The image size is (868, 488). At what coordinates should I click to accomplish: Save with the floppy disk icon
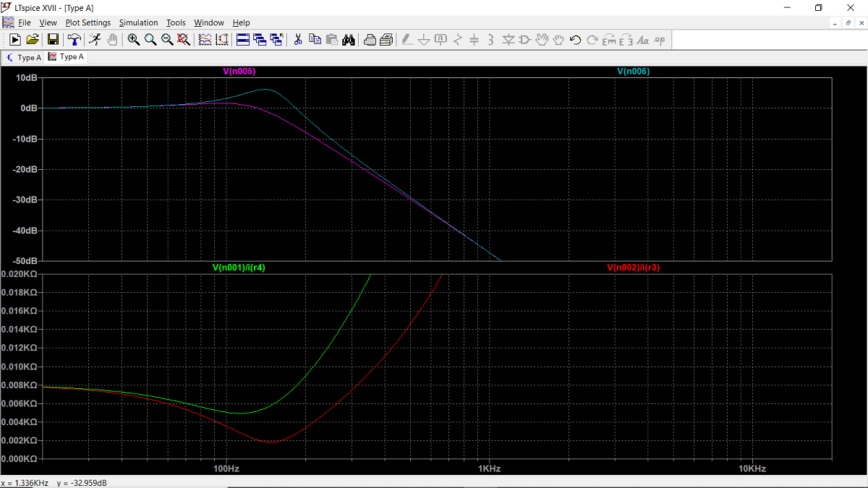(x=53, y=40)
